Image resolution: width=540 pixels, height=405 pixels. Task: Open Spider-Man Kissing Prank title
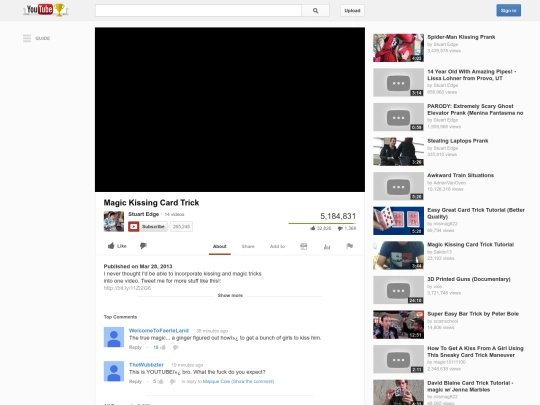461,37
